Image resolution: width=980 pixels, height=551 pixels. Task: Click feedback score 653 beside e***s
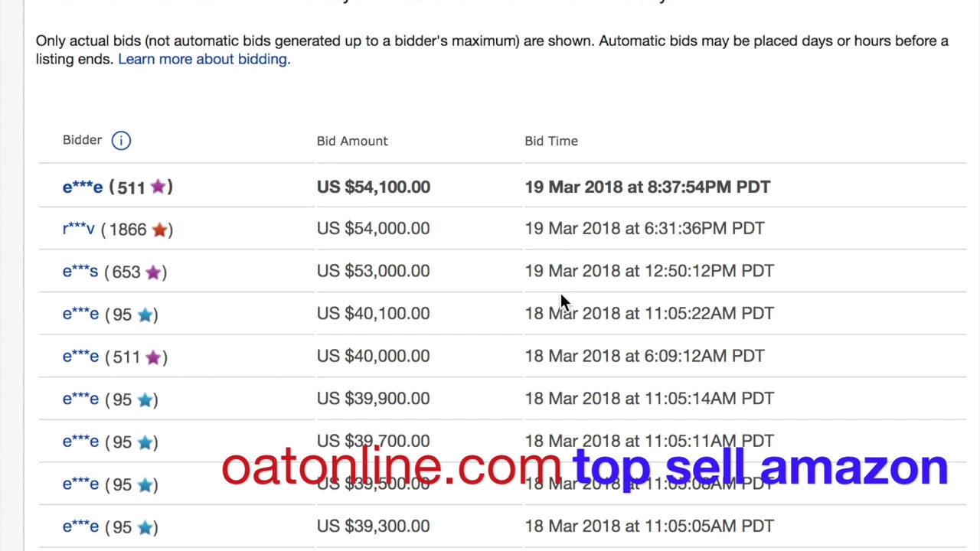126,272
